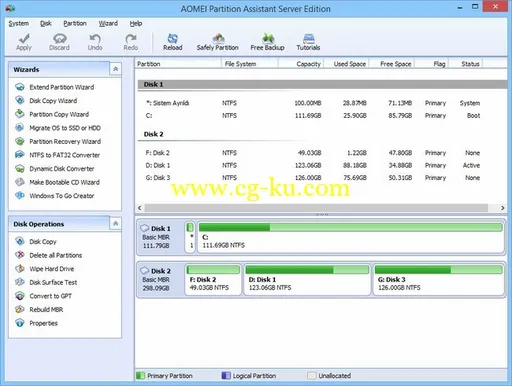Sort by Used Space column header
The image size is (512, 386).
347,64
